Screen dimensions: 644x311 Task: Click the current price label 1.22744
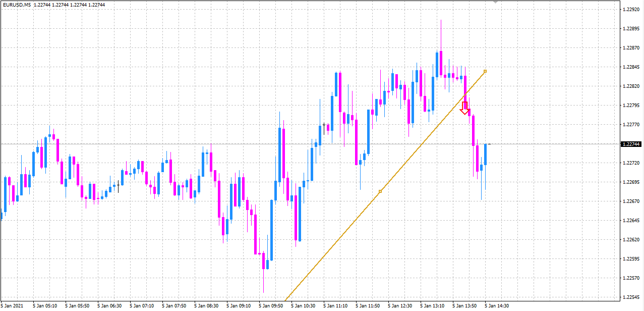(631, 144)
